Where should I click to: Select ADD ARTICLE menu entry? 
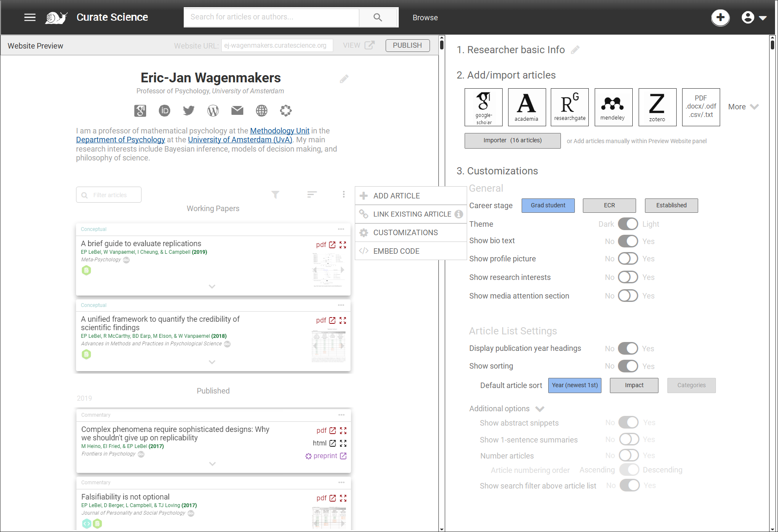tap(411, 195)
